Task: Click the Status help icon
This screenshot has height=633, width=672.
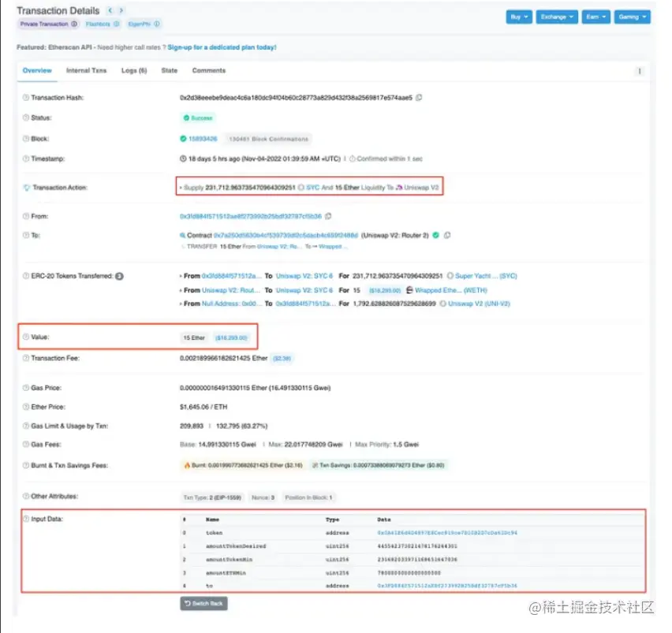Action: tap(26, 117)
